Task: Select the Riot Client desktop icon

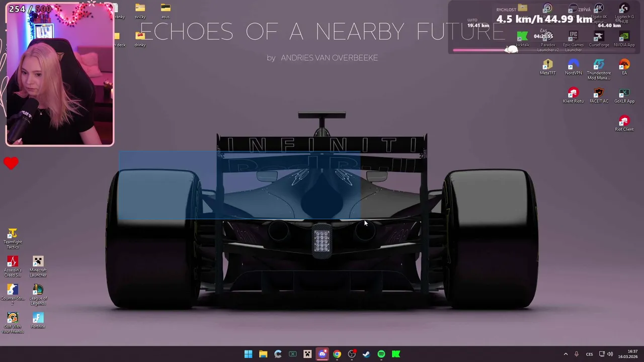Action: coord(624,124)
